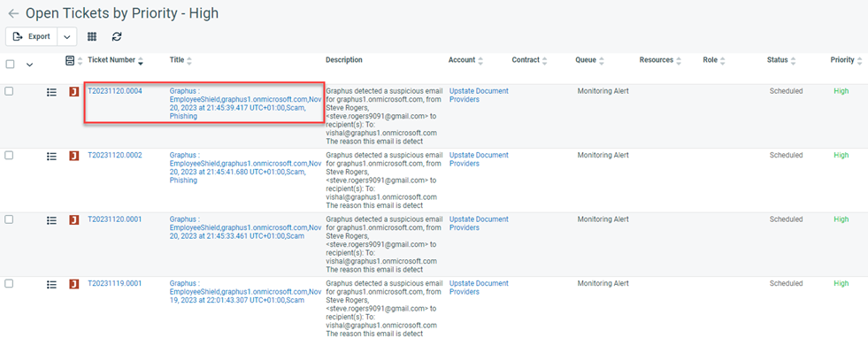Viewport: 868px width, 338px height.
Task: Click red ticket icon on row T20231120.0004
Action: coord(73,92)
